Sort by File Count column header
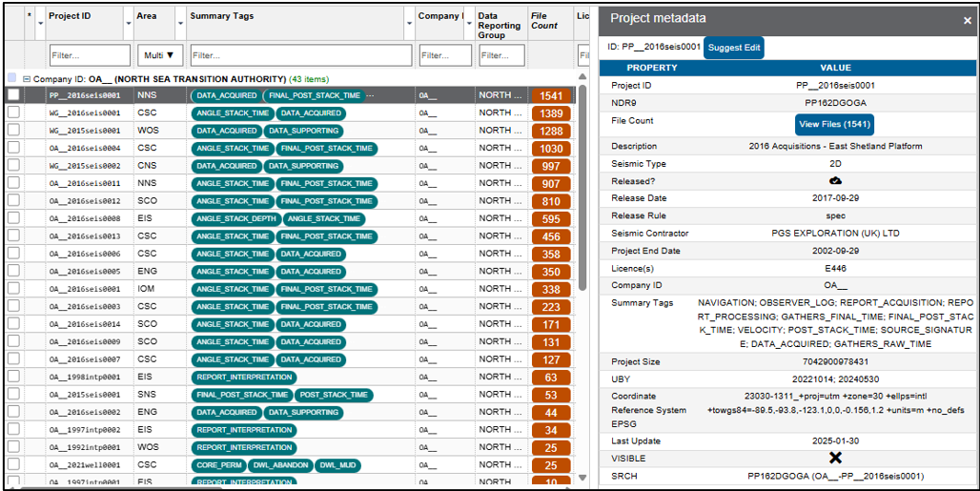The width and height of the screenshot is (980, 491). click(543, 21)
